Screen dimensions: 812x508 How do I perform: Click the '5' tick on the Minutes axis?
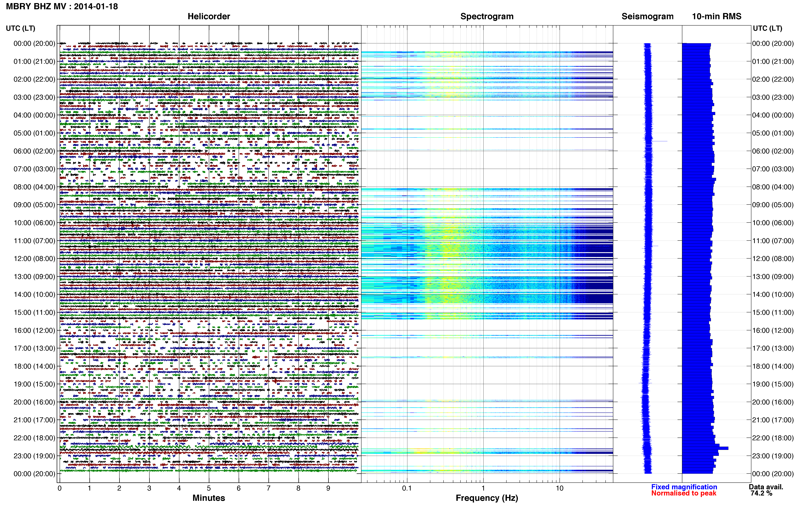coord(209,488)
